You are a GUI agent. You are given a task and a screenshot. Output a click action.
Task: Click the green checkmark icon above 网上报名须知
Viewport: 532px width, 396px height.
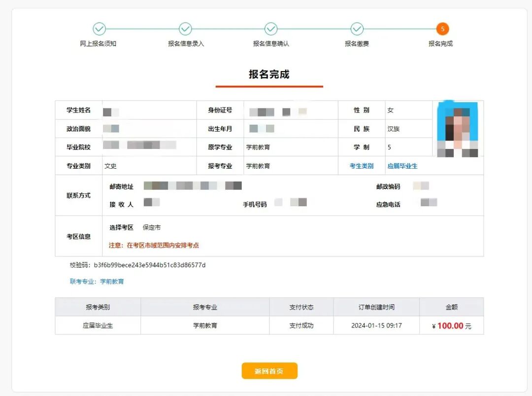tap(99, 30)
